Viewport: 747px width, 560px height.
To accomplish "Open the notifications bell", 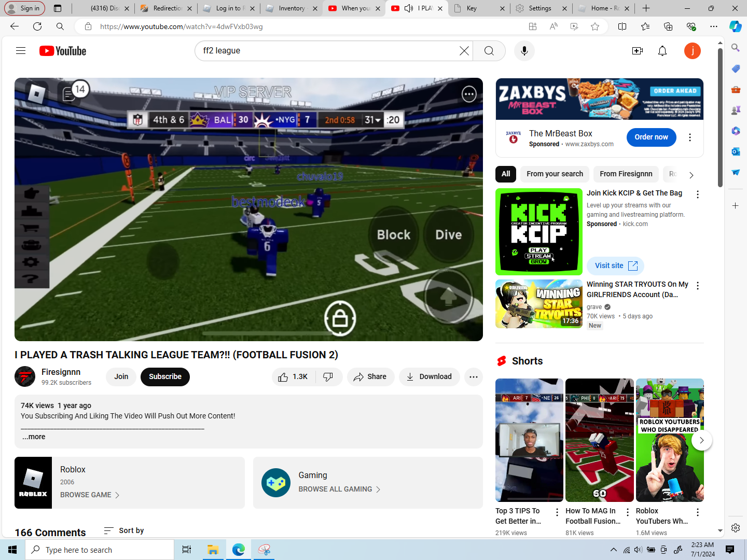I will click(662, 51).
